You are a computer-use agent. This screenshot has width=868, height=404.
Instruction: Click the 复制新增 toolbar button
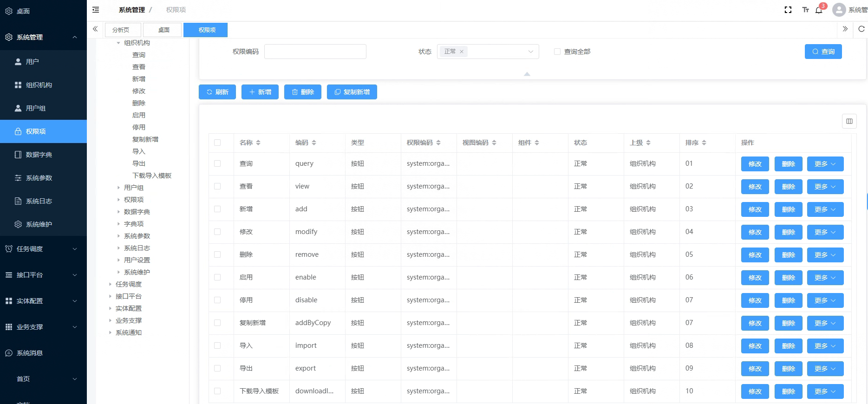click(352, 92)
